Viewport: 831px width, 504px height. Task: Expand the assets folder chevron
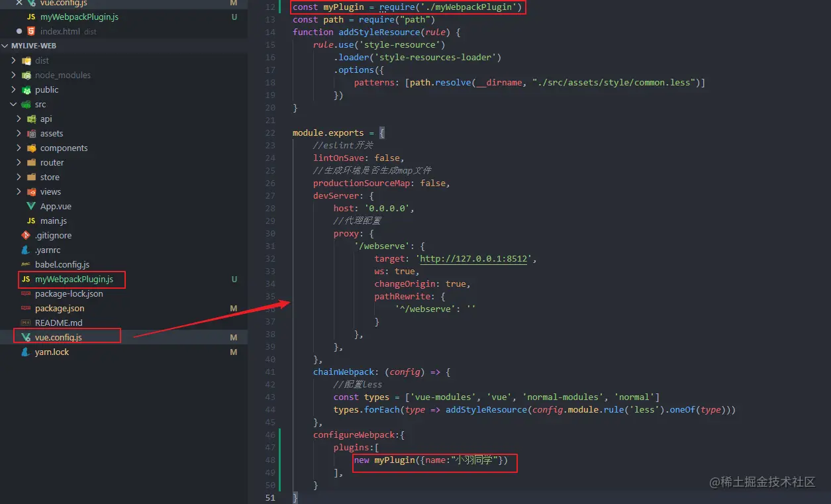click(19, 133)
